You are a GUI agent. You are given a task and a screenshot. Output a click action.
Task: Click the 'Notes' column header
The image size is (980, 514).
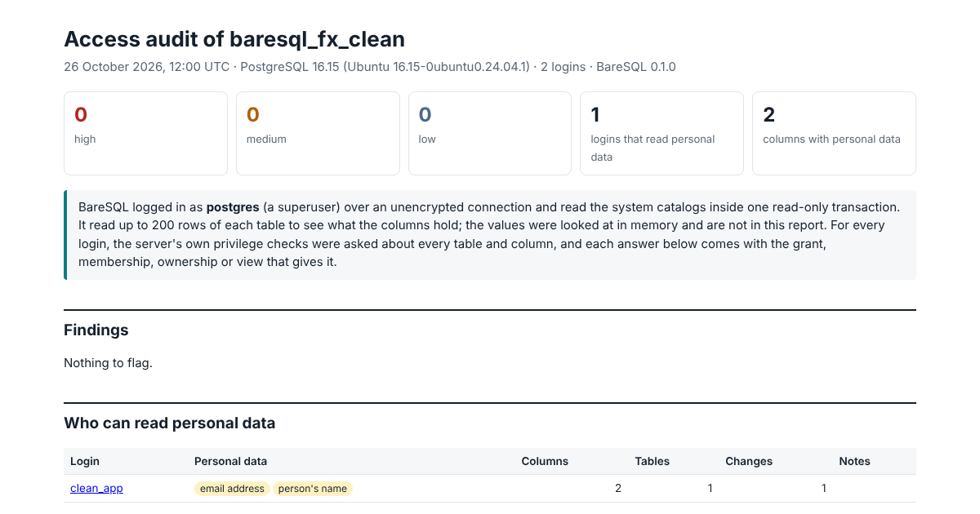[855, 461]
